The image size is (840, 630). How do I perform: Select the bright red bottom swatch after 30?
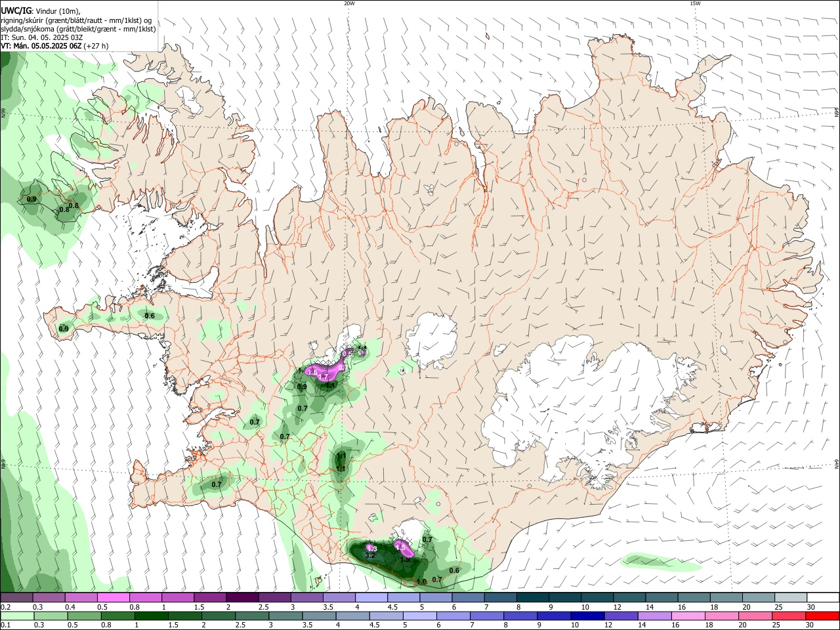pyautogui.click(x=823, y=616)
